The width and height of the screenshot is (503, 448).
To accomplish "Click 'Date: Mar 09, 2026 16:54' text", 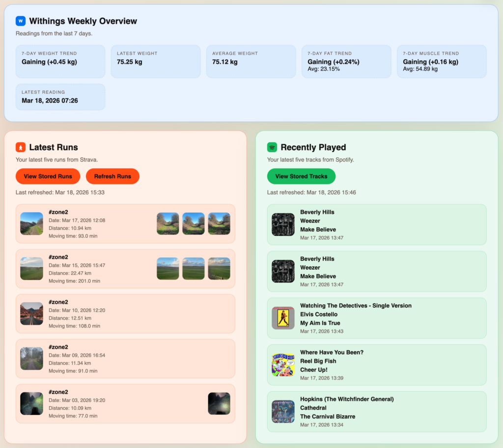I will pos(77,355).
